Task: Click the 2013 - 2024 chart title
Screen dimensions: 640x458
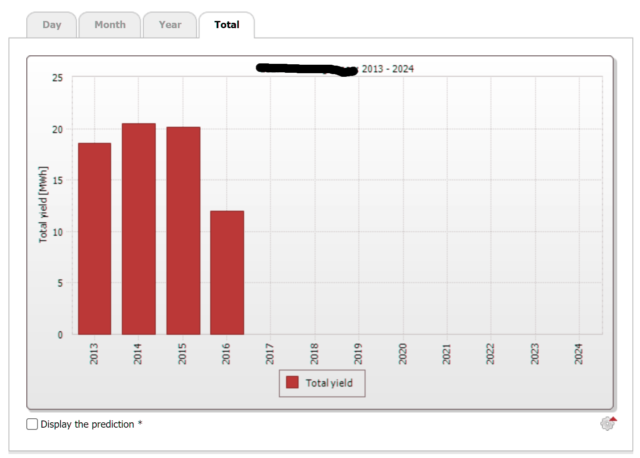Action: pyautogui.click(x=388, y=69)
